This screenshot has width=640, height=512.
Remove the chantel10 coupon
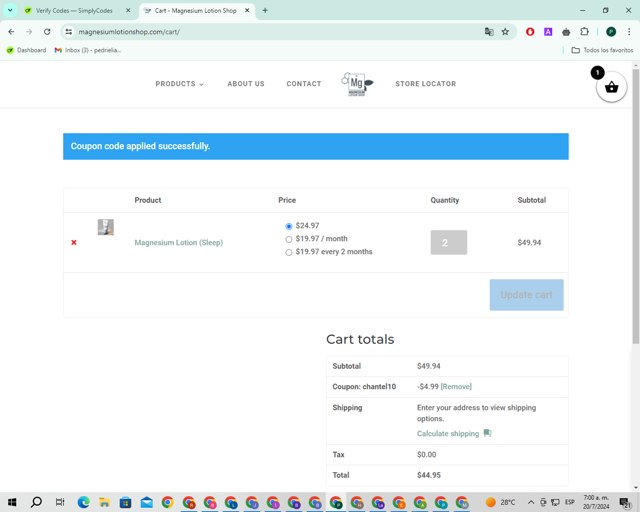pyautogui.click(x=456, y=386)
